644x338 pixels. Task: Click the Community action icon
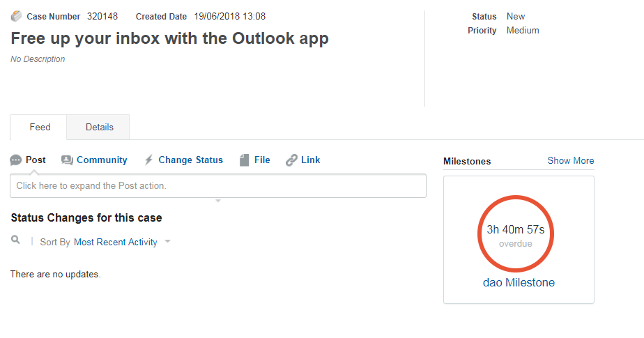tap(67, 160)
